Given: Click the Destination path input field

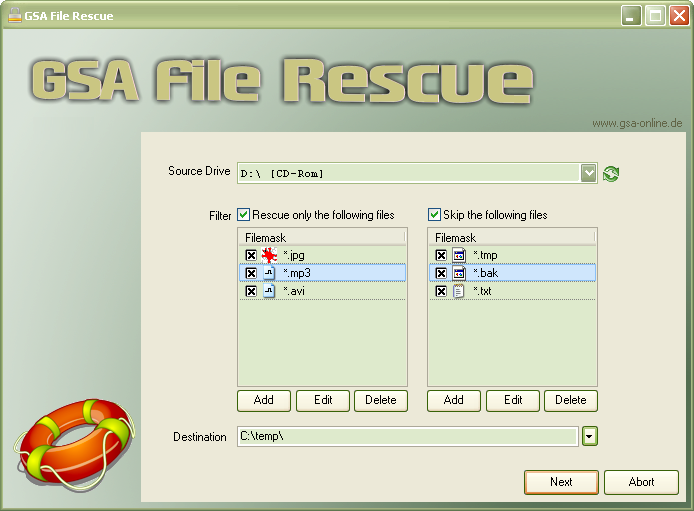Looking at the screenshot, I should point(407,436).
